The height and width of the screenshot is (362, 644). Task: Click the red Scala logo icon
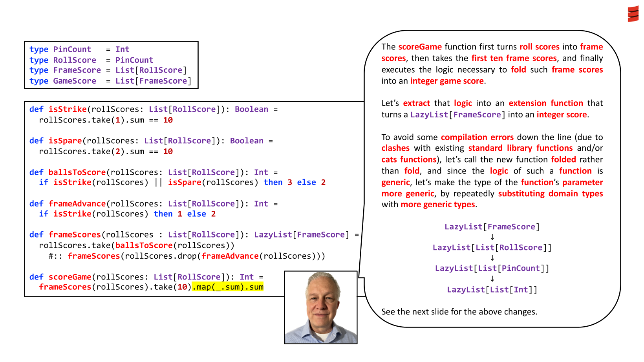click(x=633, y=14)
